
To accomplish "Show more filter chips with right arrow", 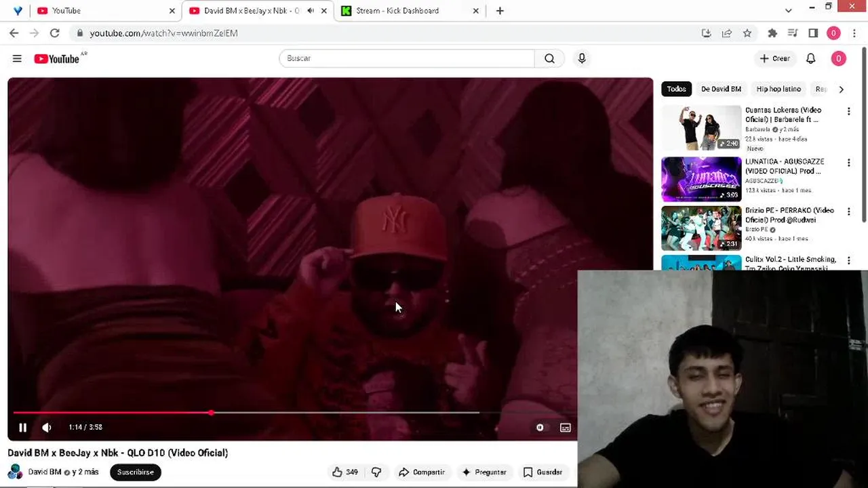I will (x=841, y=89).
